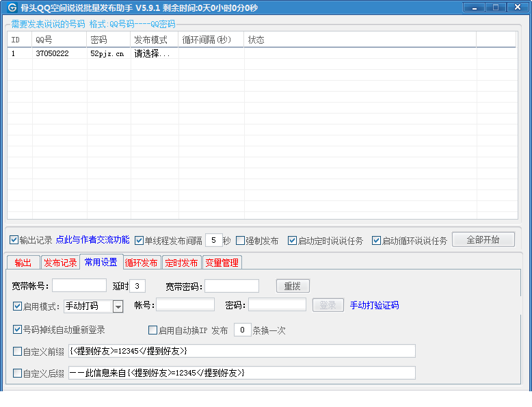This screenshot has height=407, width=532.
Task: Focus the 延时 delay field
Action: point(137,286)
